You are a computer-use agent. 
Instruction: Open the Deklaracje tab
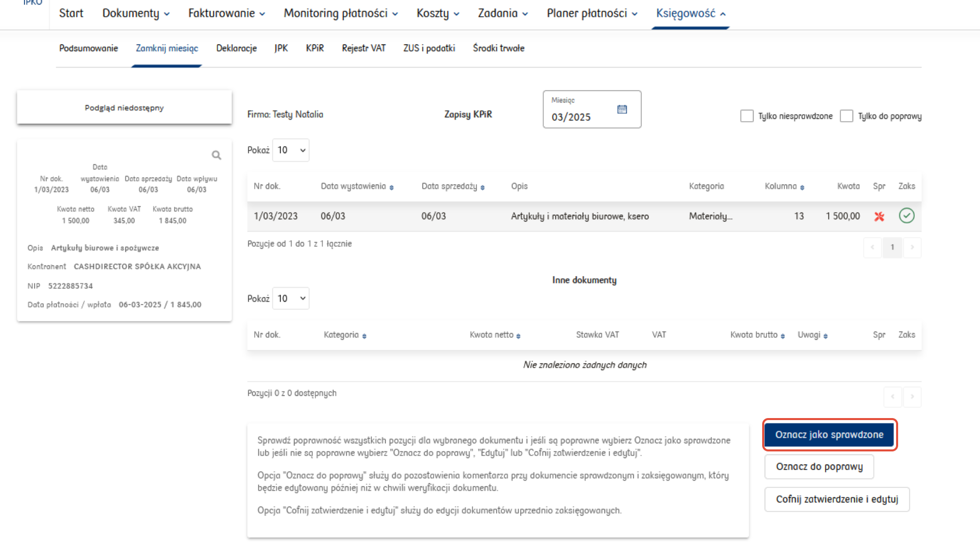(236, 48)
